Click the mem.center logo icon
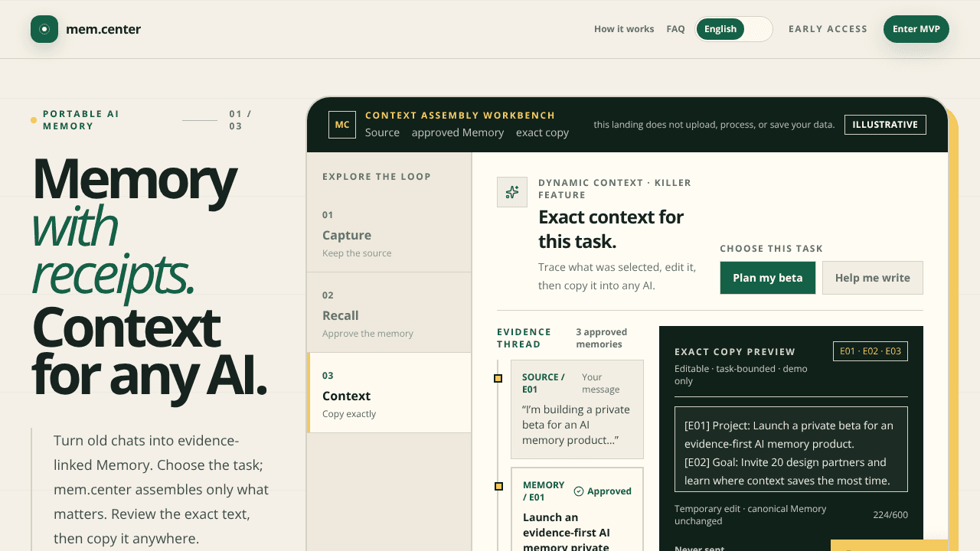 (x=44, y=29)
